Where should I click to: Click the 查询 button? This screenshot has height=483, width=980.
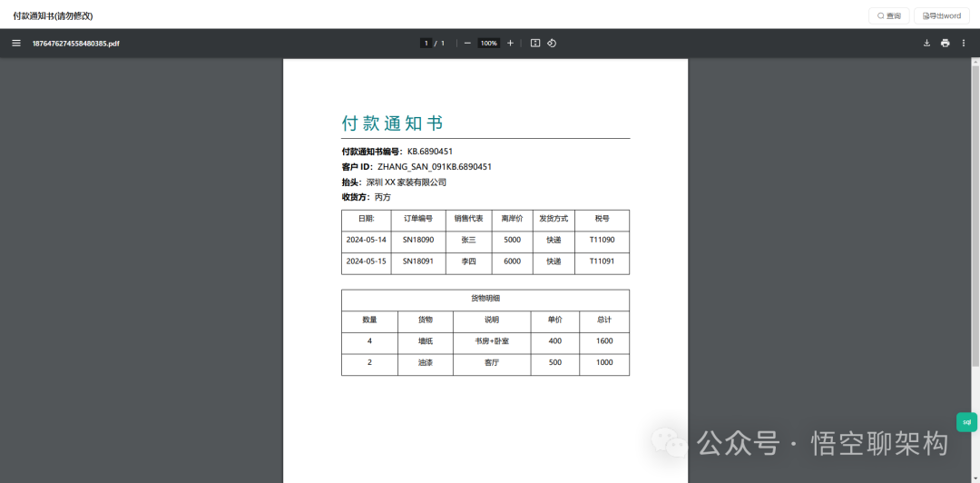point(888,15)
